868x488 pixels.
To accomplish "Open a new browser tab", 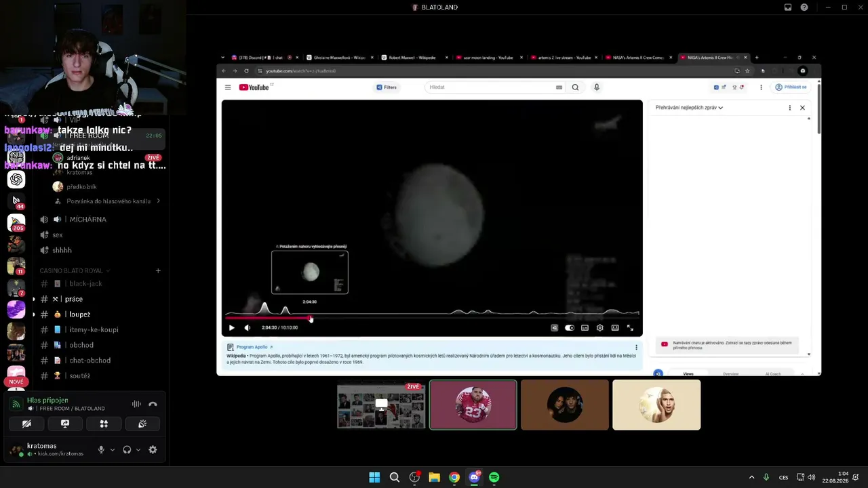I will coord(757,58).
